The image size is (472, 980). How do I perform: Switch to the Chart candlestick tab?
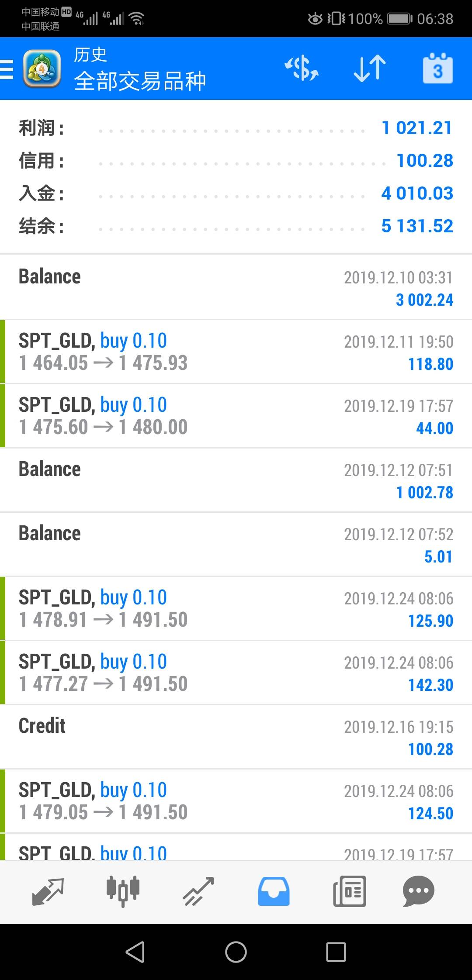(x=123, y=891)
